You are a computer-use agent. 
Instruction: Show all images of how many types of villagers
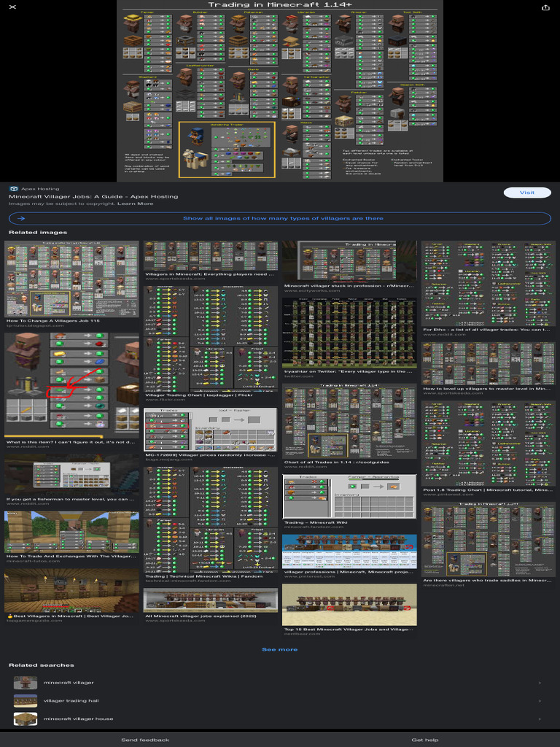click(280, 219)
